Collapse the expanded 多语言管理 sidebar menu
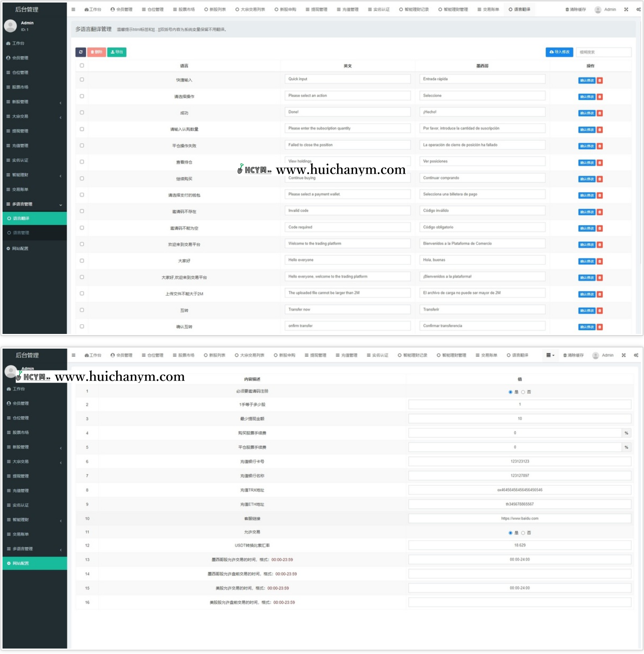The image size is (644, 654). pos(34,204)
